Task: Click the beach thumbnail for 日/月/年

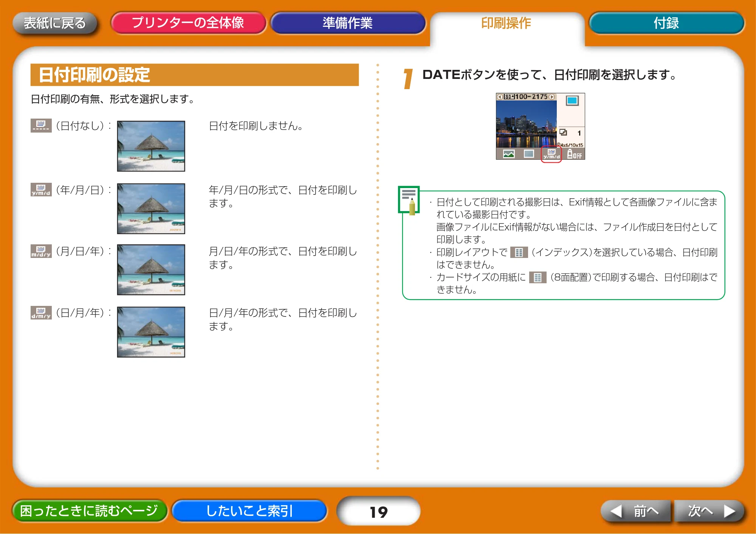Action: coord(151,332)
